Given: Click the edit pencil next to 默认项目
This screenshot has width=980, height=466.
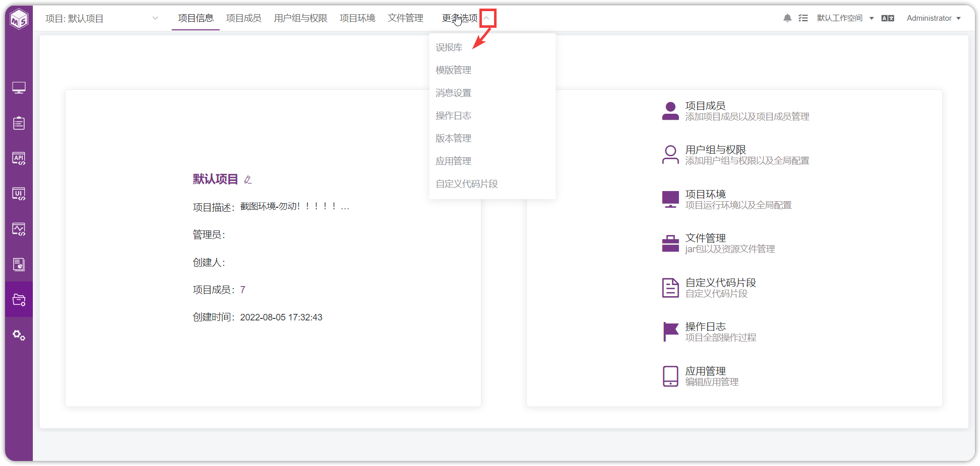Looking at the screenshot, I should (x=248, y=179).
